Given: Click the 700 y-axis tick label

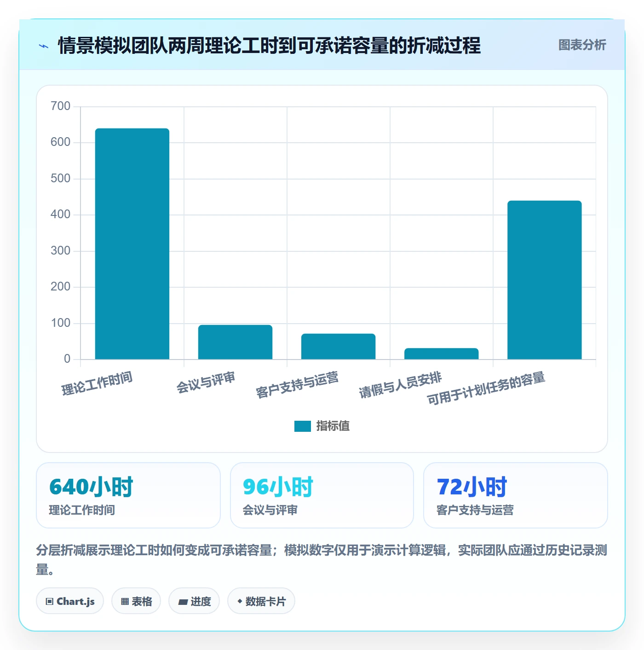Looking at the screenshot, I should click(61, 106).
